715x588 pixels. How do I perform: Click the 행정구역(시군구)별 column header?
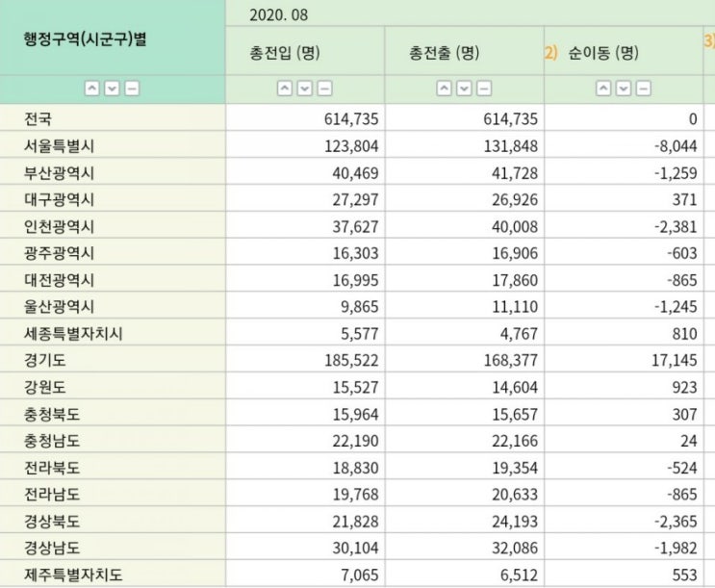click(85, 39)
